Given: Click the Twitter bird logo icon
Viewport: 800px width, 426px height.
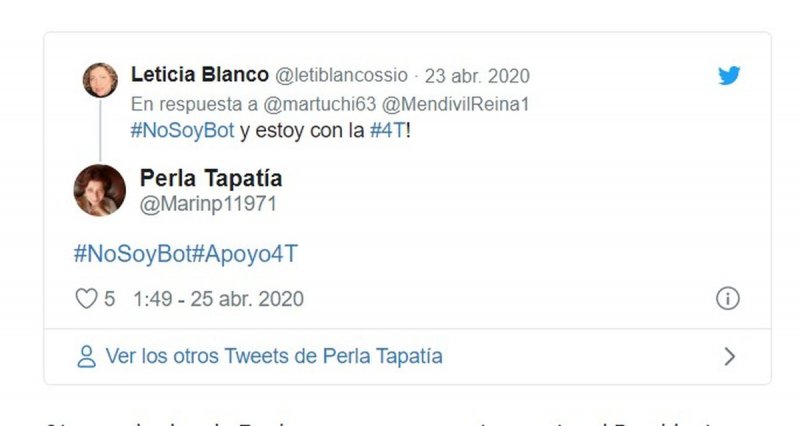Looking at the screenshot, I should click(x=729, y=76).
